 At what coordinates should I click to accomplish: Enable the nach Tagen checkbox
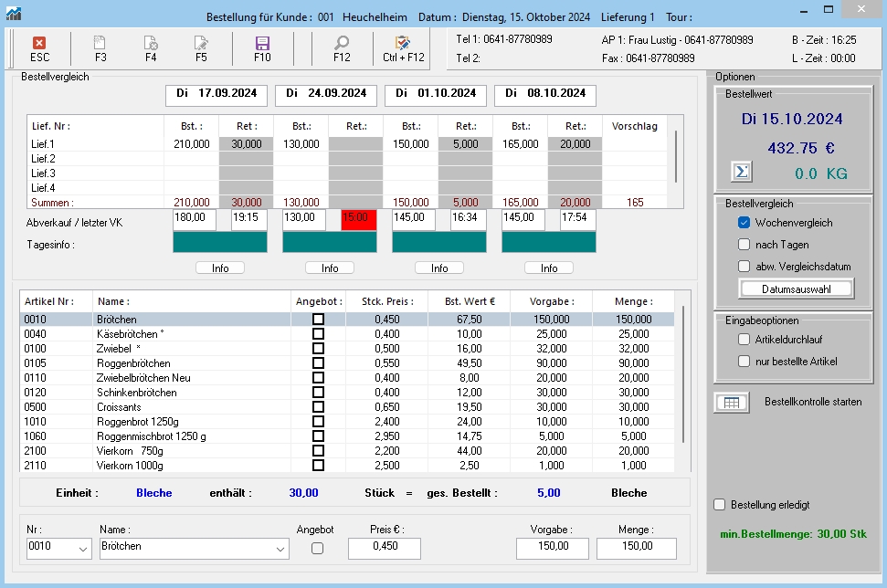(744, 245)
